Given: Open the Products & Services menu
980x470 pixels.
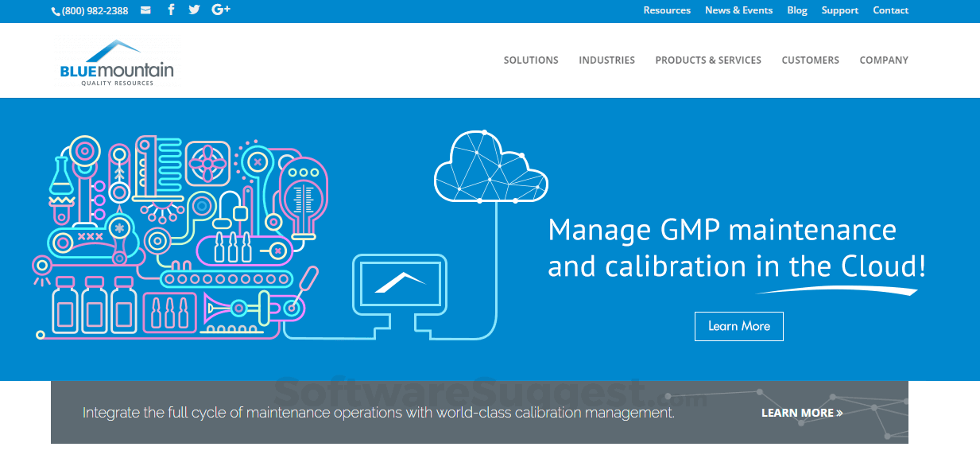Looking at the screenshot, I should [x=708, y=60].
